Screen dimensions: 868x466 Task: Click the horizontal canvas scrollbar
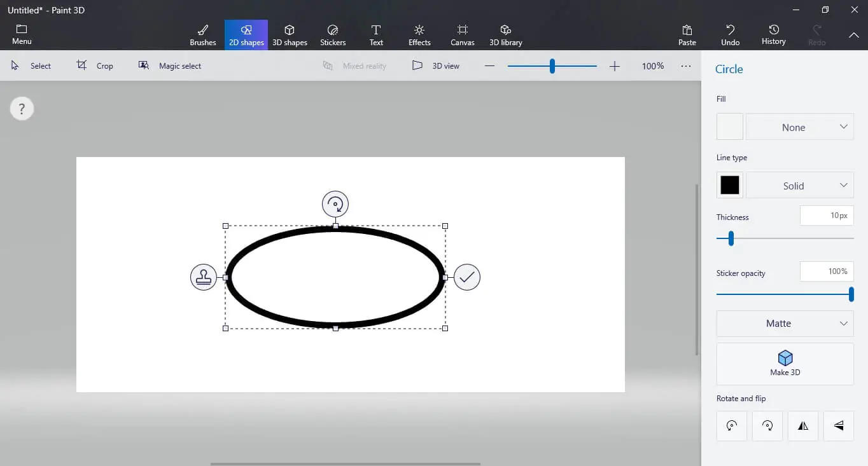pos(346,464)
